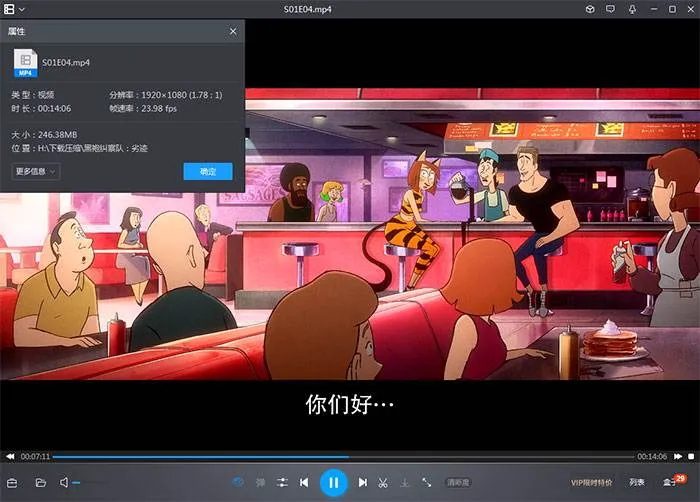Click the file location path text
The image size is (700, 502).
pyautogui.click(x=92, y=148)
